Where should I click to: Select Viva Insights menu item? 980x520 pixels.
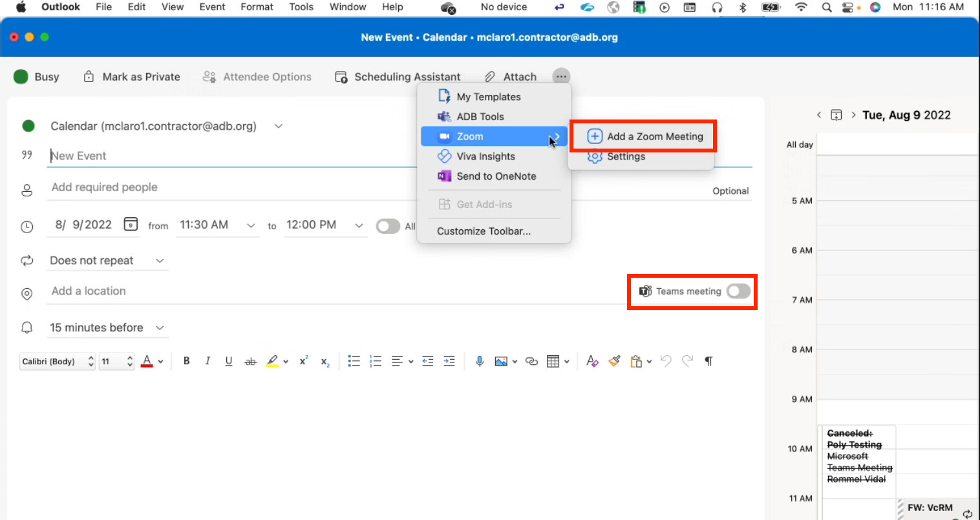[494, 156]
